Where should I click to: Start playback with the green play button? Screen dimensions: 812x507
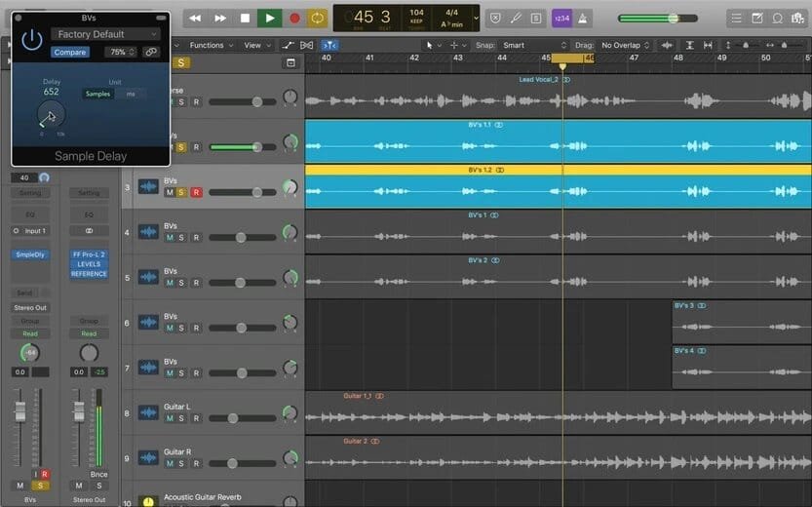tap(270, 19)
